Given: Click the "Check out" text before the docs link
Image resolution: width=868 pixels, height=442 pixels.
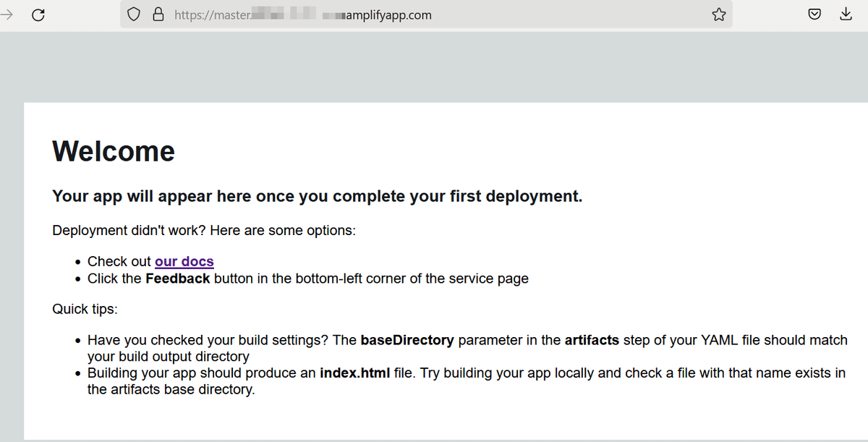Looking at the screenshot, I should pos(119,261).
